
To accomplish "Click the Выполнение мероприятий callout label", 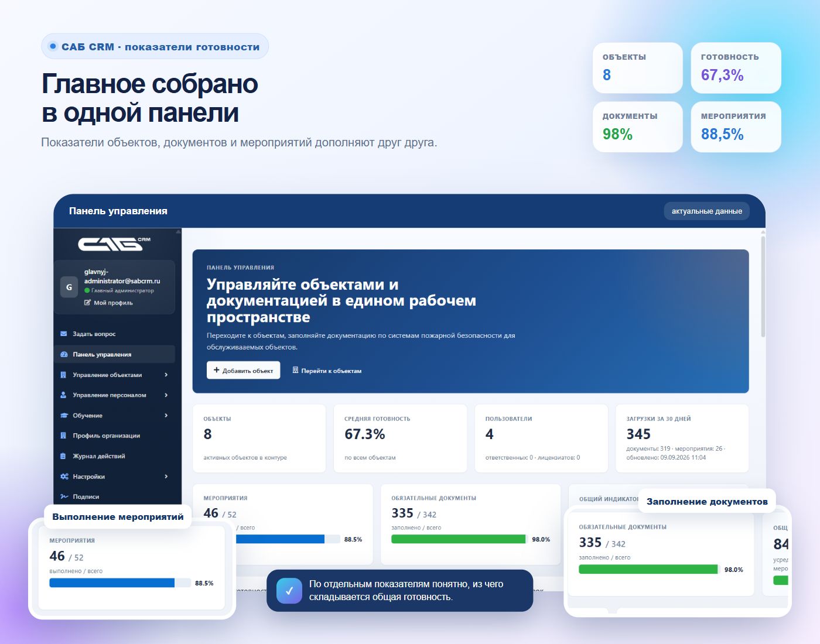I will (x=118, y=517).
